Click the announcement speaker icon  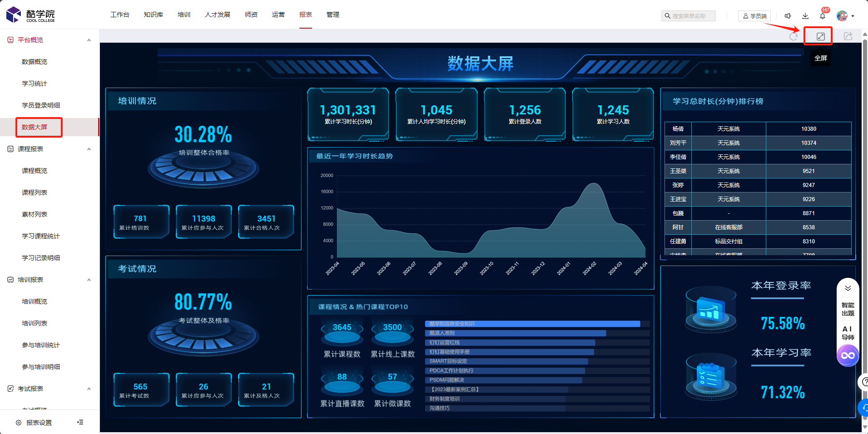(788, 16)
